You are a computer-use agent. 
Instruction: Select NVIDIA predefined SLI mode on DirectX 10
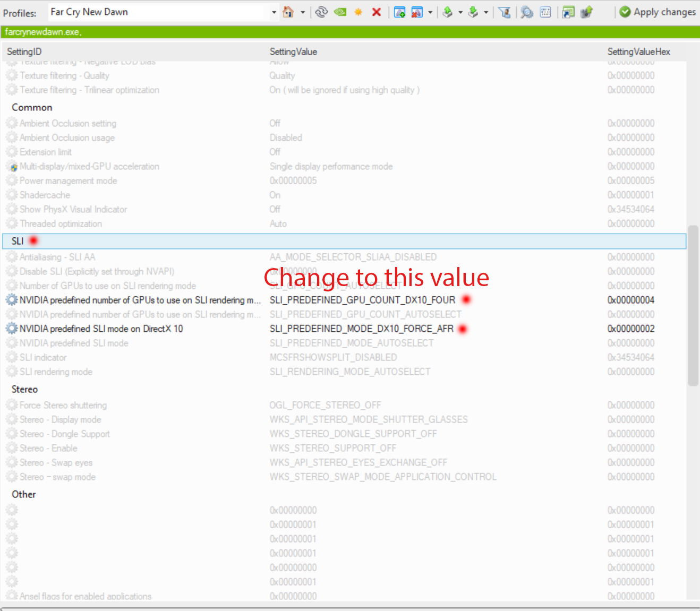(x=101, y=329)
